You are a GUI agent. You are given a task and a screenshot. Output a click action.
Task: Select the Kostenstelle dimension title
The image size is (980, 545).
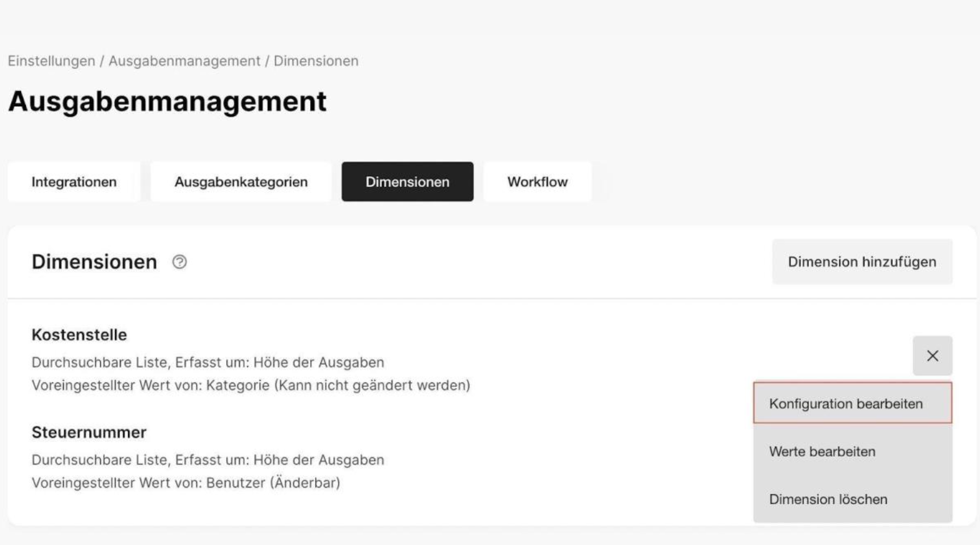click(x=79, y=335)
